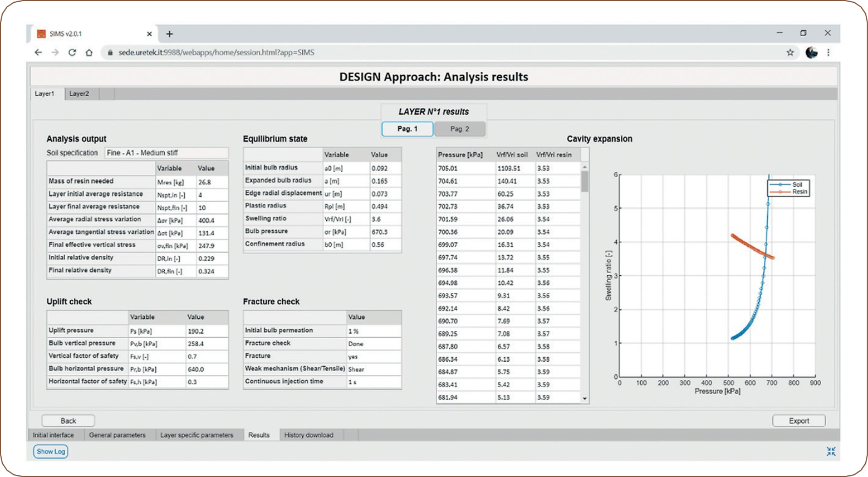Click the browser forward arrow
868x477 pixels.
[x=55, y=52]
